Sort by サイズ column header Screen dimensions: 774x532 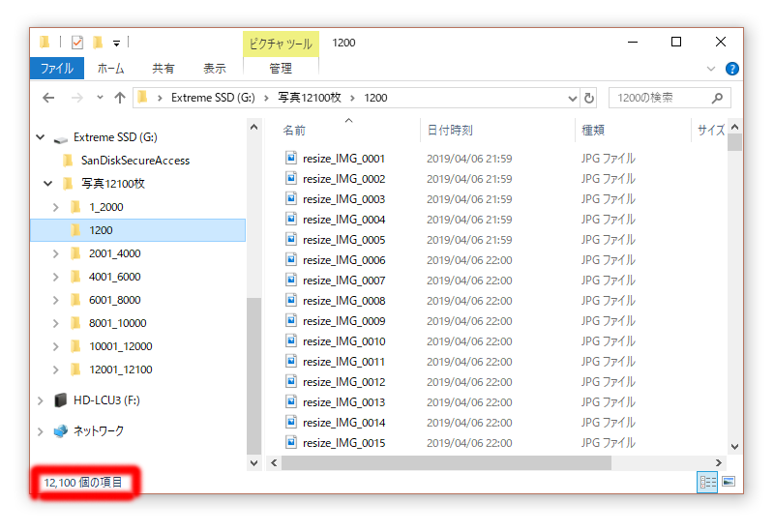coord(711,131)
